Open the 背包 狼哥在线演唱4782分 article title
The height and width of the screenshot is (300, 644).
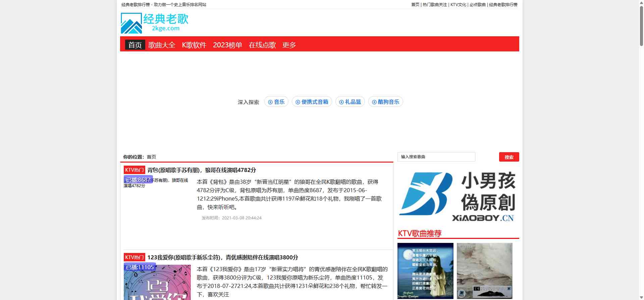click(x=202, y=170)
